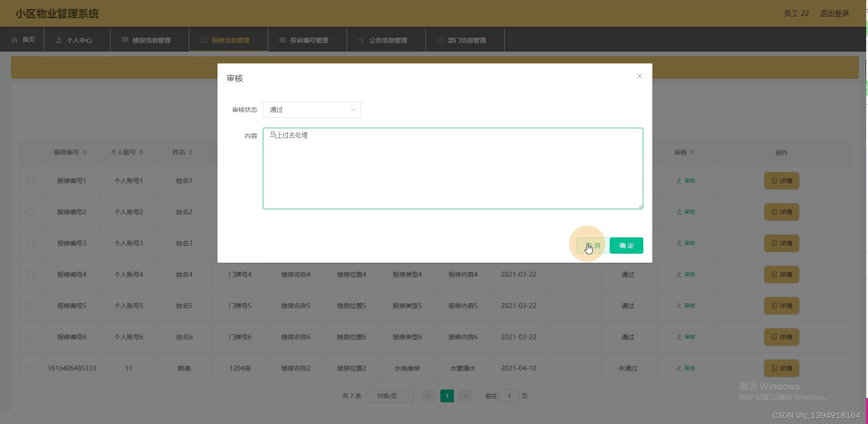The height and width of the screenshot is (424, 868).
Task: Sort by the 报修编号 column arrows
Action: [85, 152]
